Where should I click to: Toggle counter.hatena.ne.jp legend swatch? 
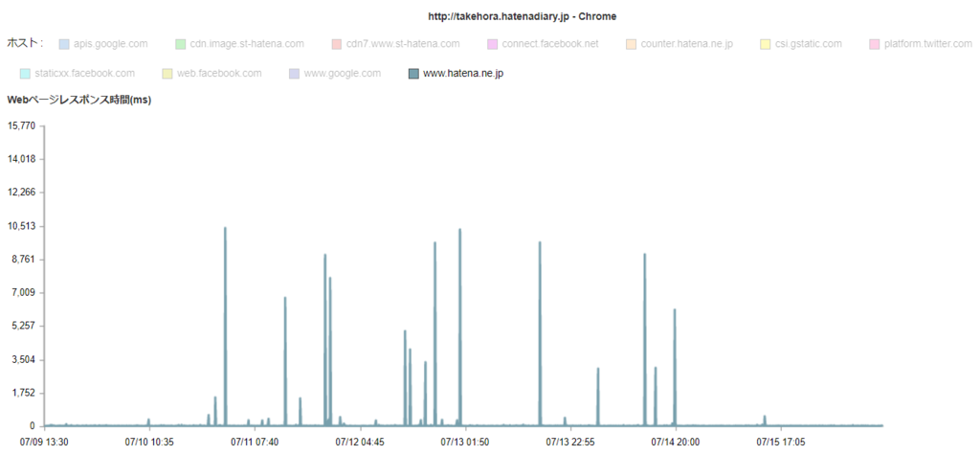click(x=631, y=44)
